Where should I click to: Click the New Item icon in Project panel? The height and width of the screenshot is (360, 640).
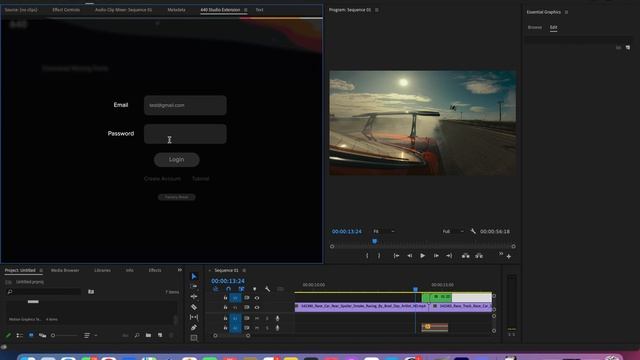[160, 335]
